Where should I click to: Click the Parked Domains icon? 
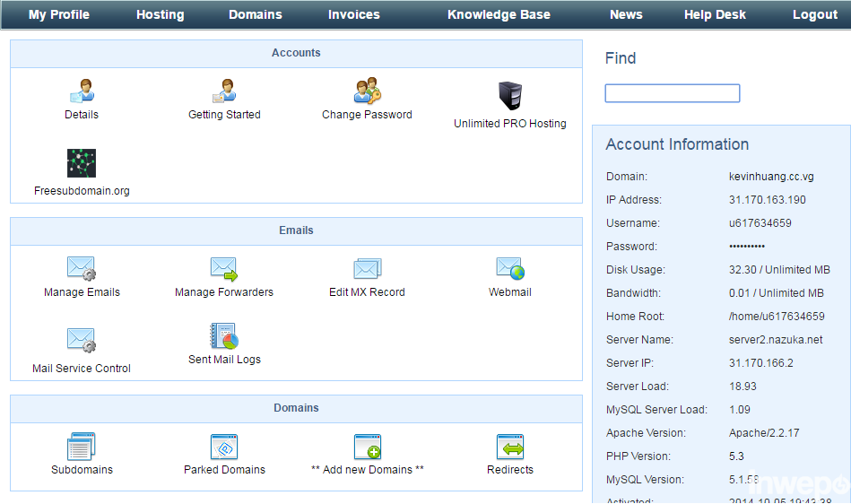[224, 447]
